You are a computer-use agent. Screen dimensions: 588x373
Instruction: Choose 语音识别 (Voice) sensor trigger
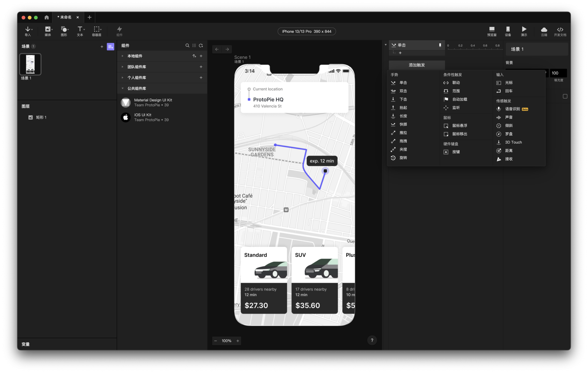click(512, 109)
